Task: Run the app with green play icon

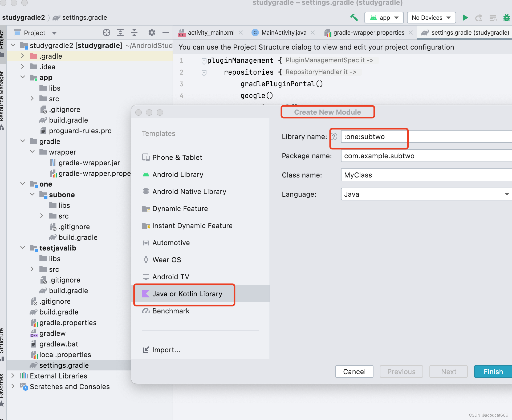Action: 465,18
